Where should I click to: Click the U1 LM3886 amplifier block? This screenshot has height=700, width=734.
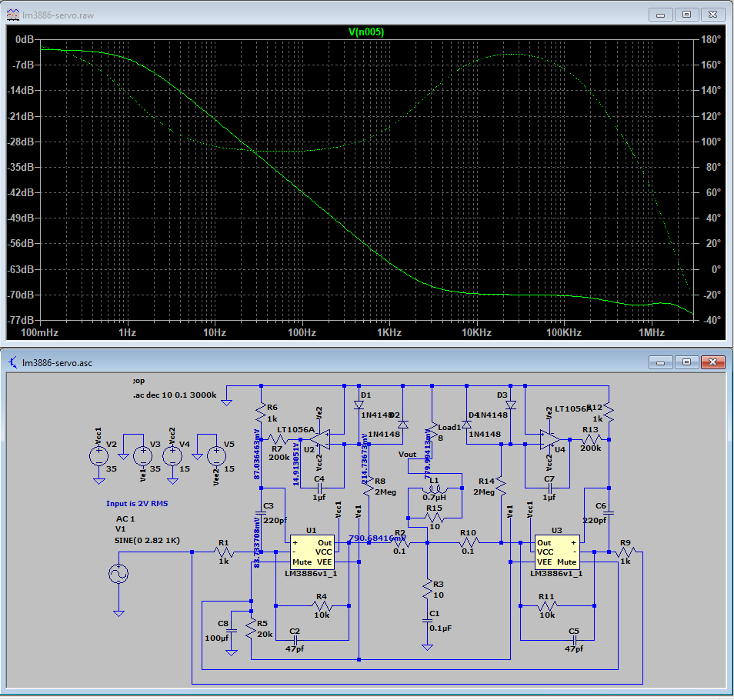pos(312,552)
